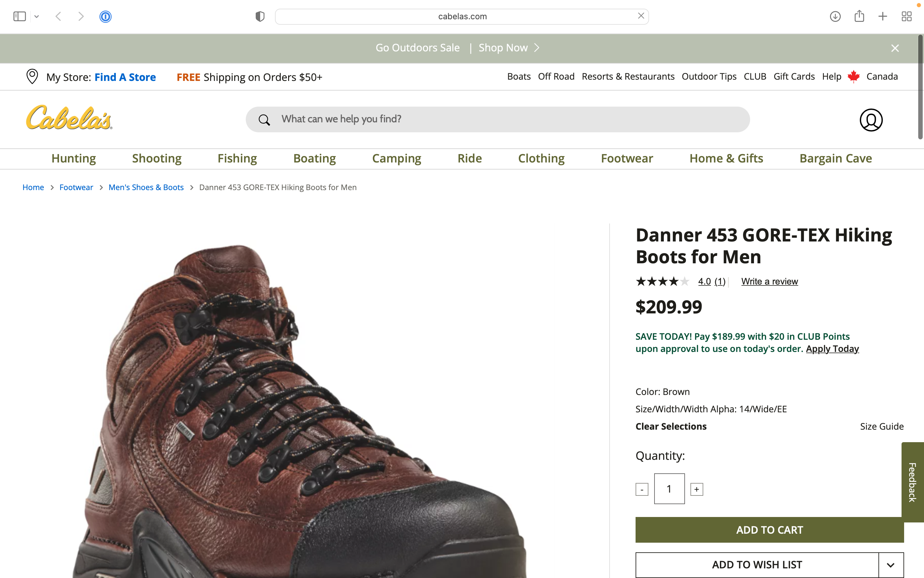The width and height of the screenshot is (924, 578).
Task: Focus the product search field
Action: [x=498, y=119]
